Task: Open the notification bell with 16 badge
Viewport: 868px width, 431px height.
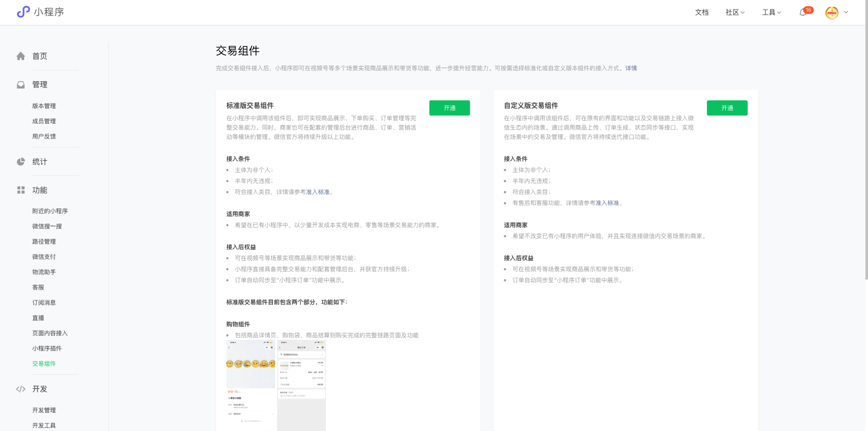Action: (x=803, y=12)
